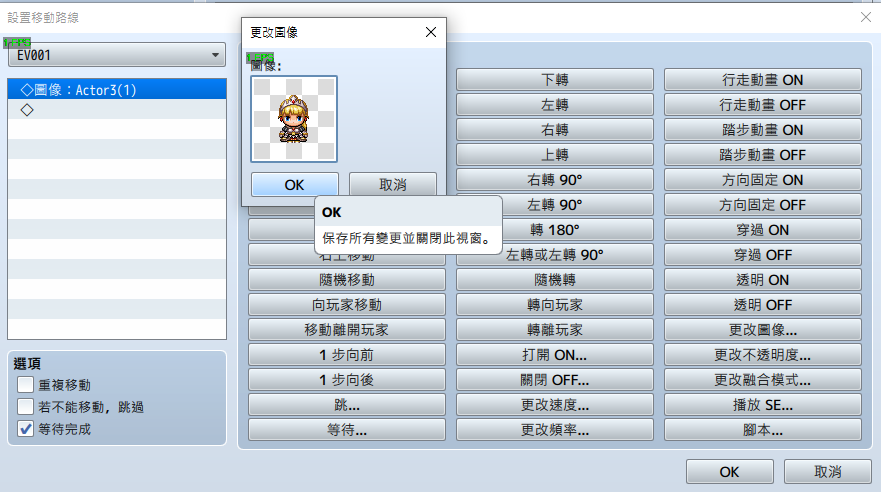Click the 透明 ON button
The image size is (881, 492).
click(x=762, y=280)
